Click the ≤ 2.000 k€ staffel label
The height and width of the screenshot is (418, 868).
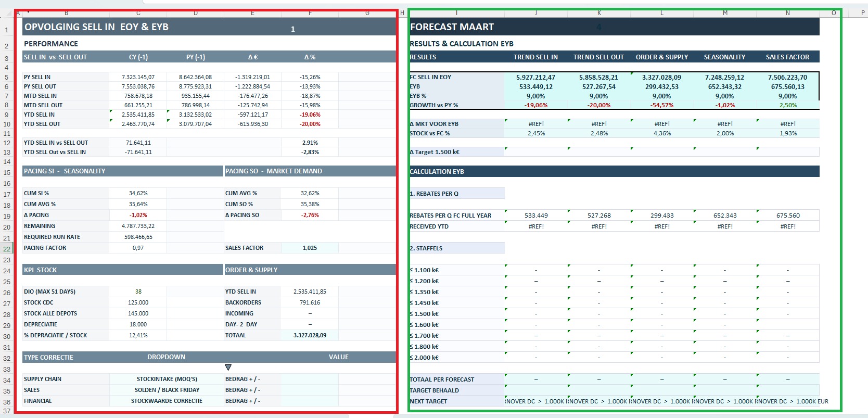[x=424, y=358]
